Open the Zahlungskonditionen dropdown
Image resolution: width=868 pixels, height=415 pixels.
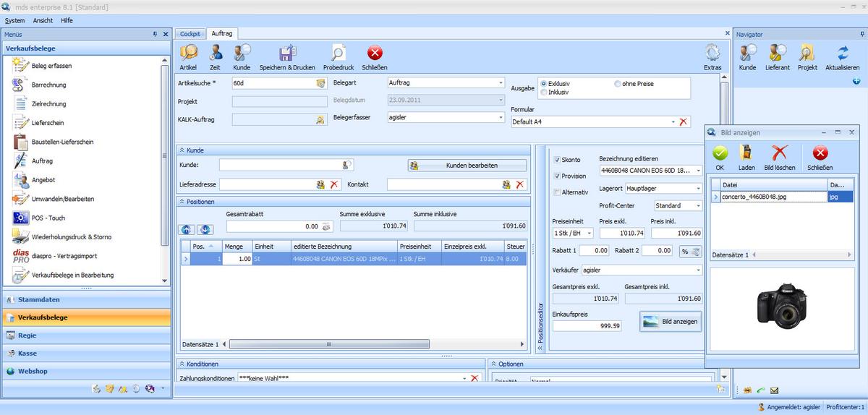(464, 378)
